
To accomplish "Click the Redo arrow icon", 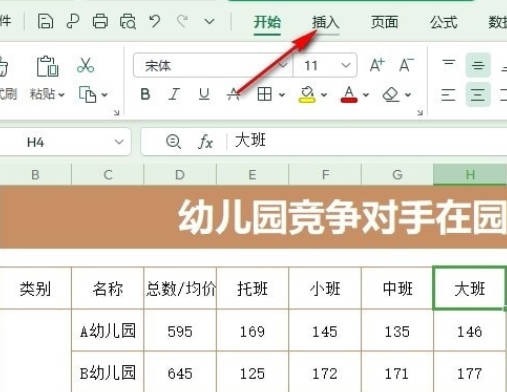I will click(182, 22).
